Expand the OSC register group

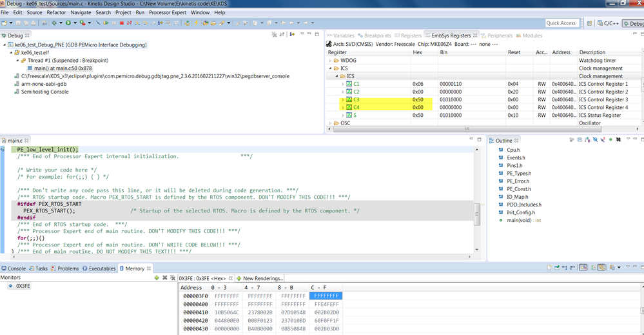coord(330,123)
